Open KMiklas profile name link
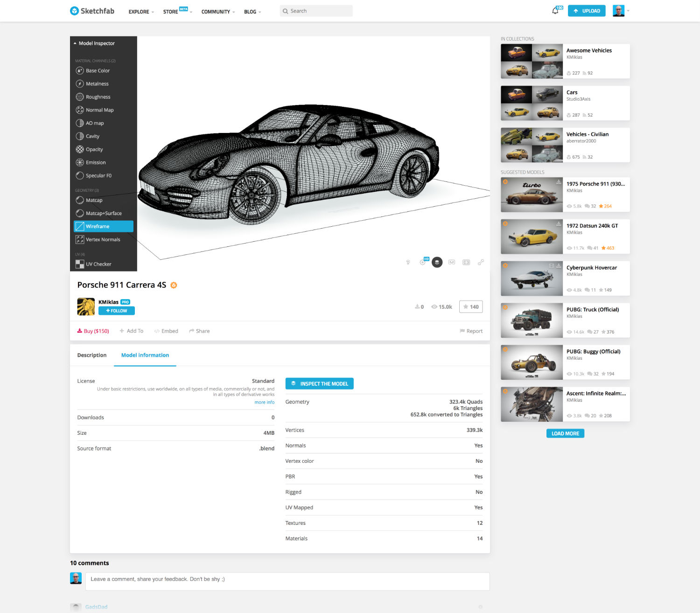This screenshot has height=613, width=700. point(108,302)
